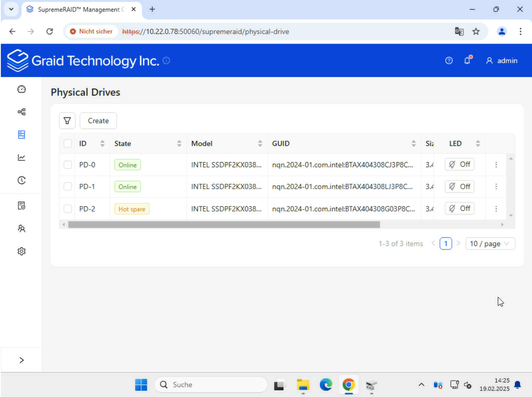Open the log report sidebar icon

click(22, 205)
